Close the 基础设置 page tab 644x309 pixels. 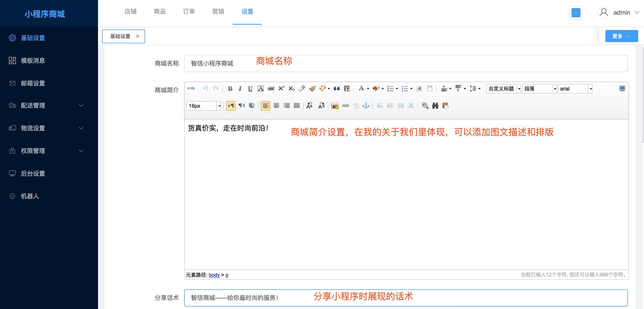click(138, 36)
